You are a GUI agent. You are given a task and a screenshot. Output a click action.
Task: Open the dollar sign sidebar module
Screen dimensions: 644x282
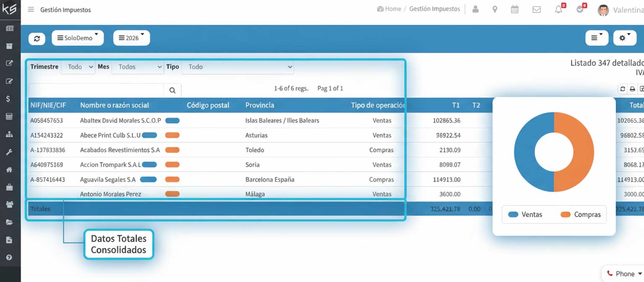click(9, 99)
